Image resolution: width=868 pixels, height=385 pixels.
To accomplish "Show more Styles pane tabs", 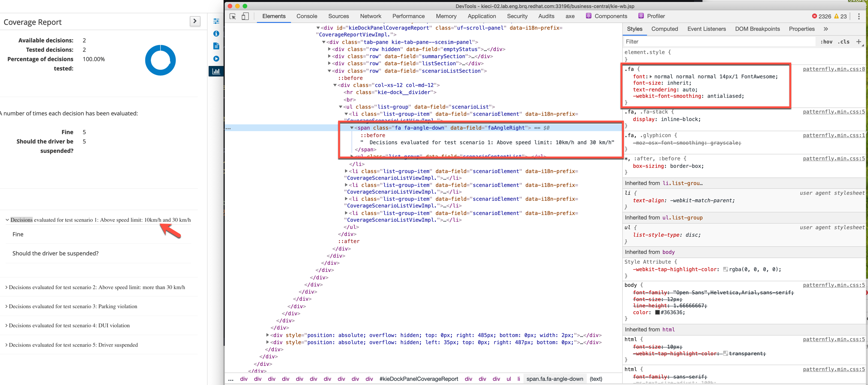I will coord(826,29).
